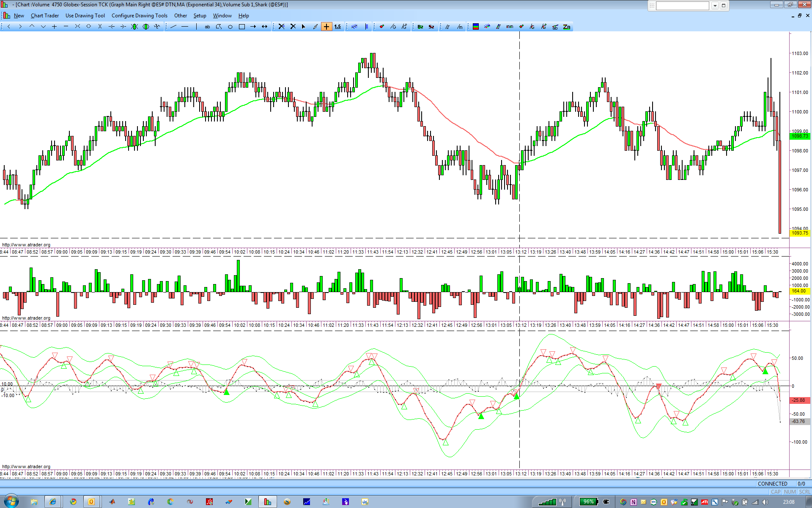Click the left chevron scroll icon
The height and width of the screenshot is (508, 812).
point(9,27)
